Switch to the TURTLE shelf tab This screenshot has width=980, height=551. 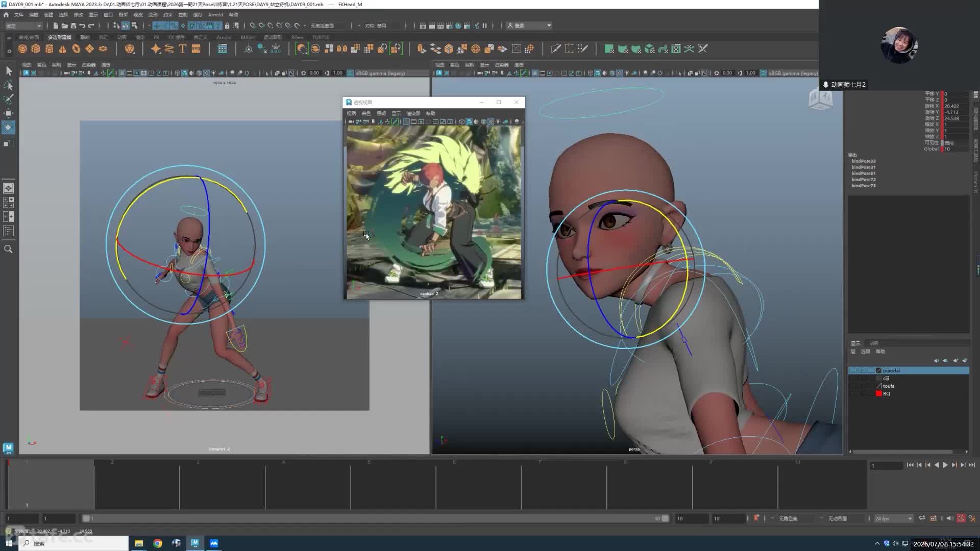point(321,37)
